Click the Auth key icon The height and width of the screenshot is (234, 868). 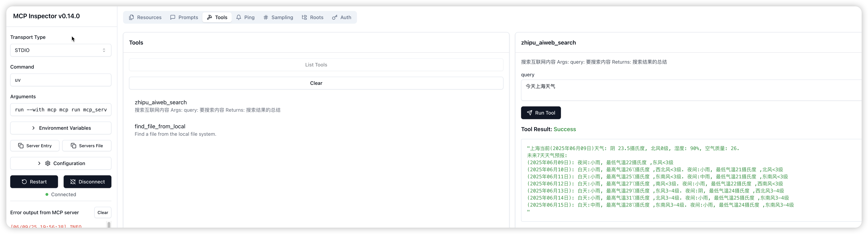point(335,17)
